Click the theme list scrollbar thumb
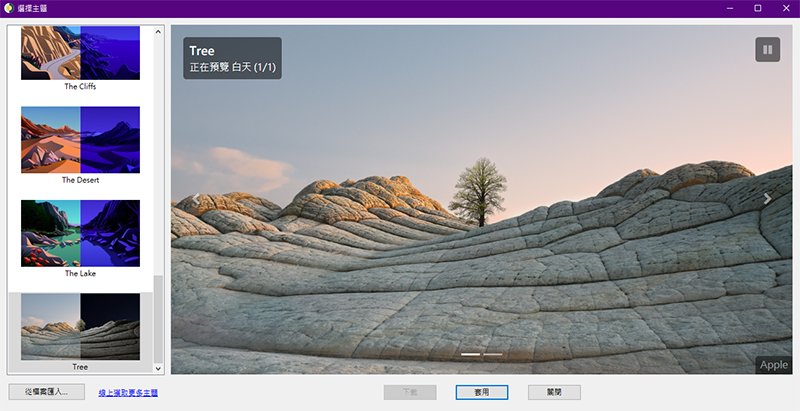Screen dimensions: 800x411 pos(158,319)
